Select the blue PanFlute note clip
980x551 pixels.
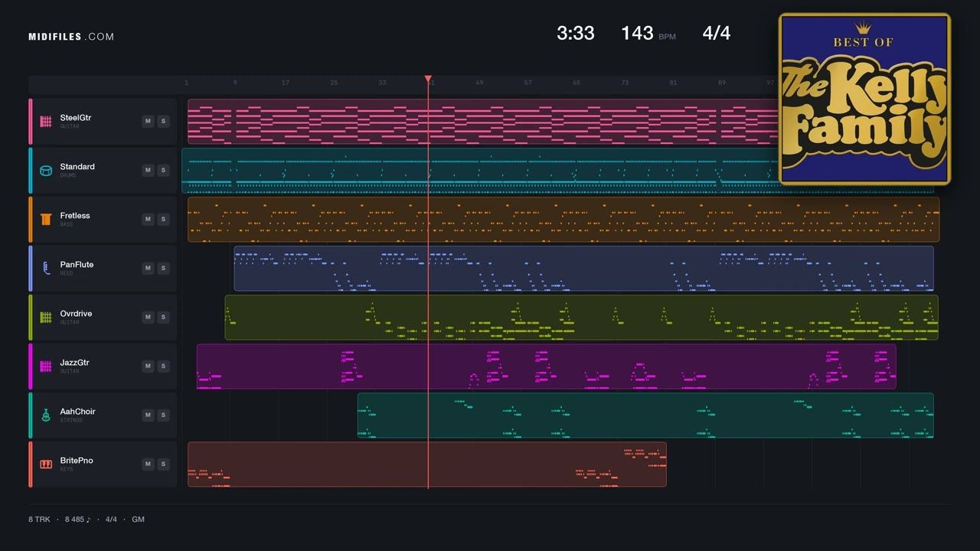coord(583,268)
